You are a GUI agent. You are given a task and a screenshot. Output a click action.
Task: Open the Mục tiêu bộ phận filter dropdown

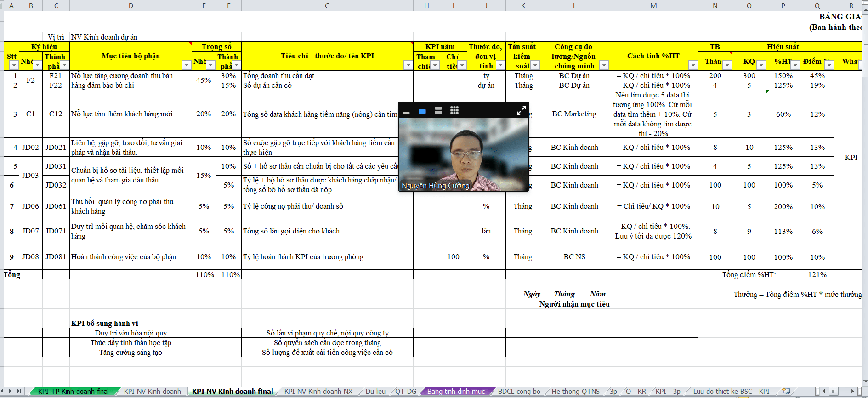pos(187,66)
